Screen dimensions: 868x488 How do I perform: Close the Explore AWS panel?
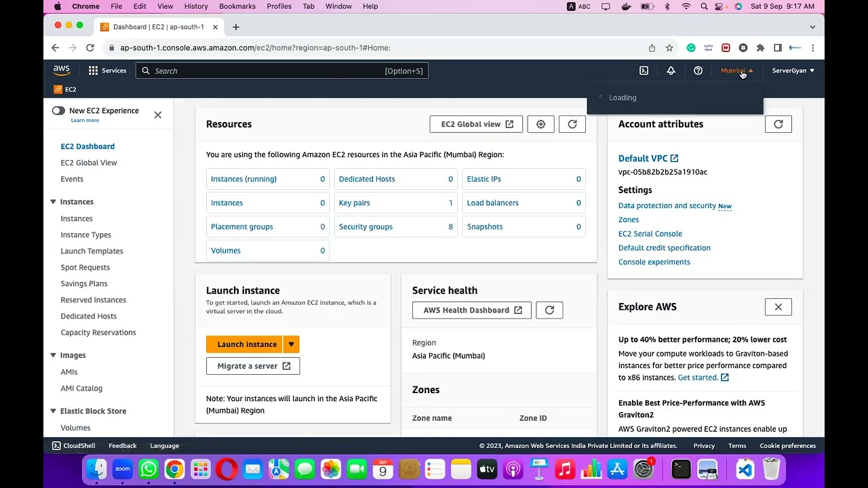pyautogui.click(x=778, y=307)
